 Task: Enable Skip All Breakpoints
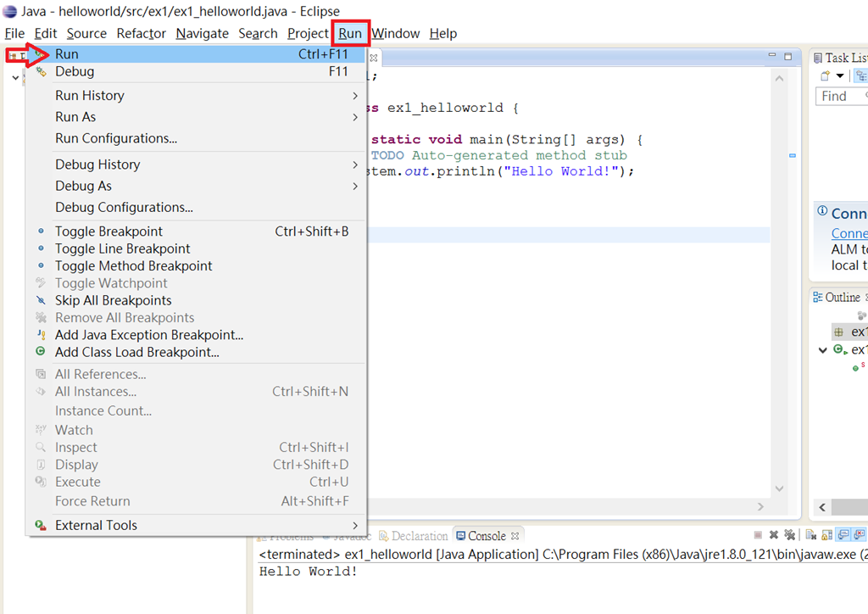click(196, 300)
